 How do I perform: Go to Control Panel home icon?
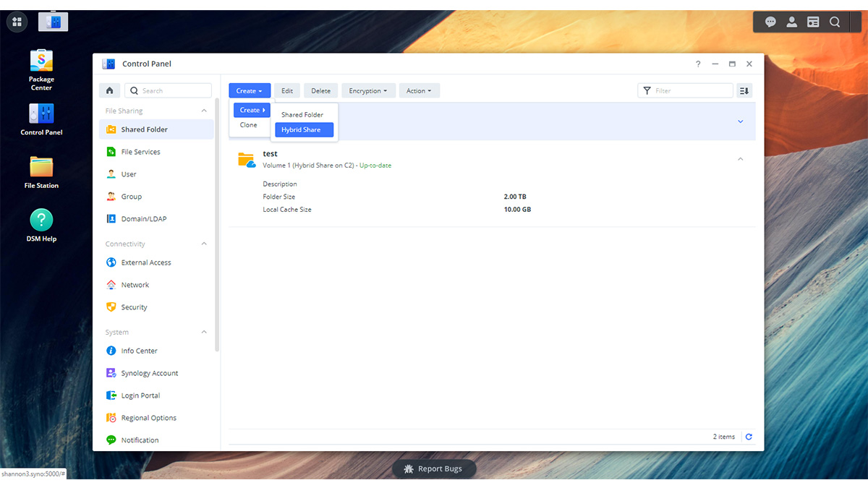coord(109,90)
